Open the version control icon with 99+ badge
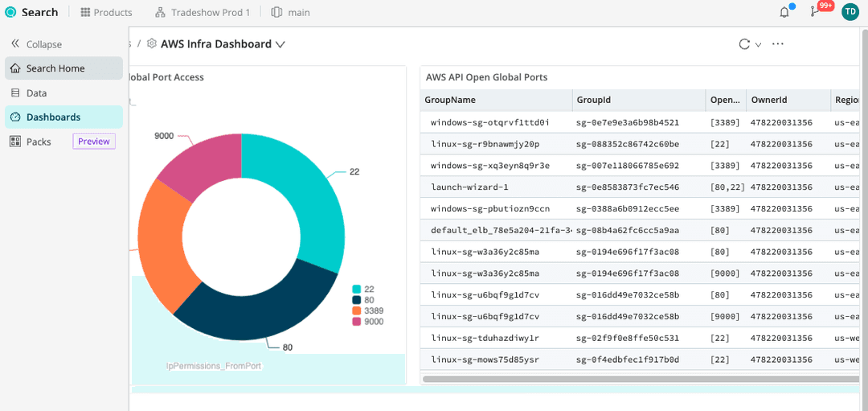Viewport: 868px width, 411px height. pyautogui.click(x=815, y=12)
